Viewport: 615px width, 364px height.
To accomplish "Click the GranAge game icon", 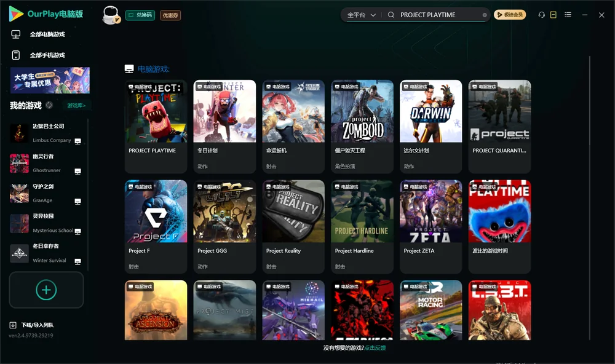I will click(x=19, y=193).
